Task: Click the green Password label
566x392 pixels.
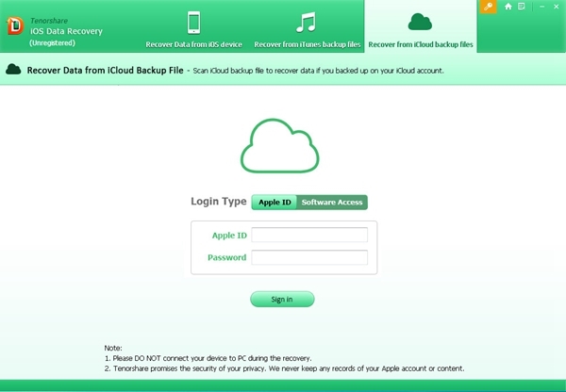Action: (226, 257)
